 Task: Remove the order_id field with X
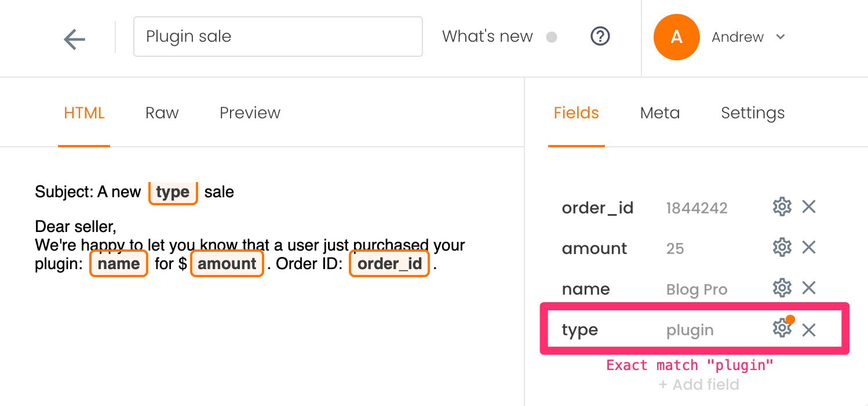coord(809,206)
